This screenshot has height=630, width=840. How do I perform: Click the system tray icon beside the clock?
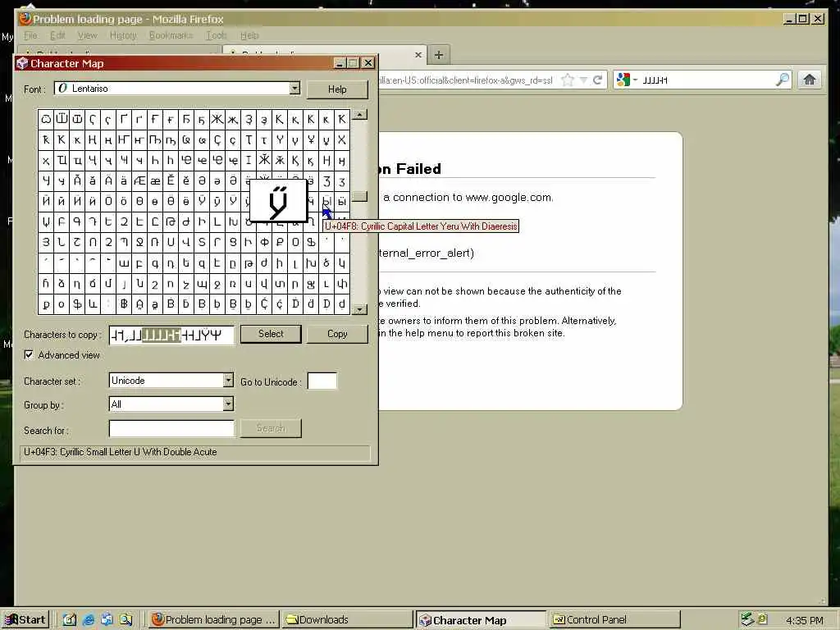coord(763,619)
